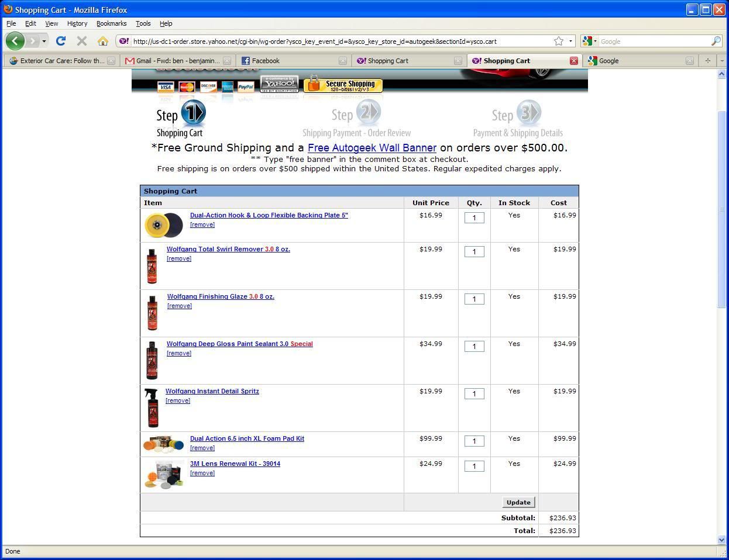Open Wolfgang Instant Detail Spritz link
729x560 pixels.
[x=212, y=391]
